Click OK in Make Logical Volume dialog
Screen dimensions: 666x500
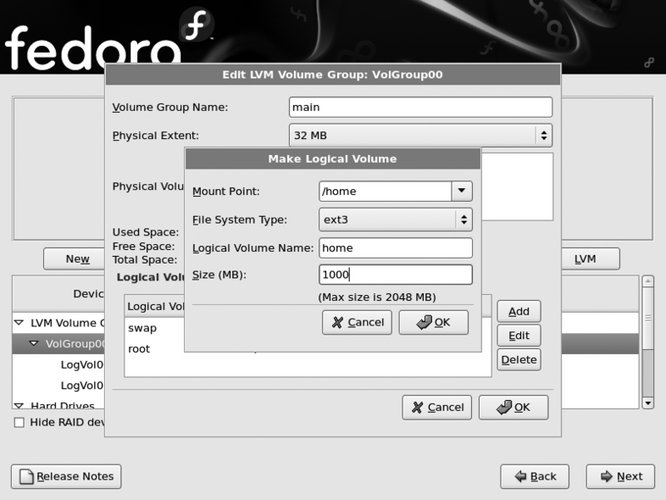click(x=433, y=322)
